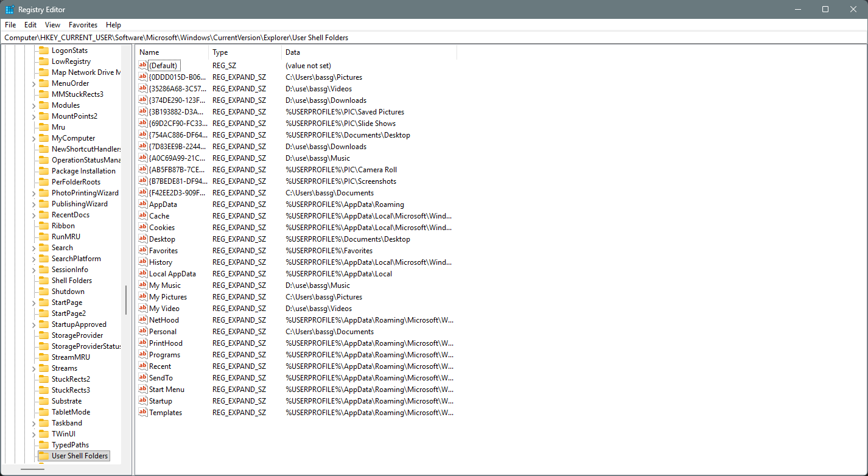Select the Templates value name

pyautogui.click(x=166, y=413)
